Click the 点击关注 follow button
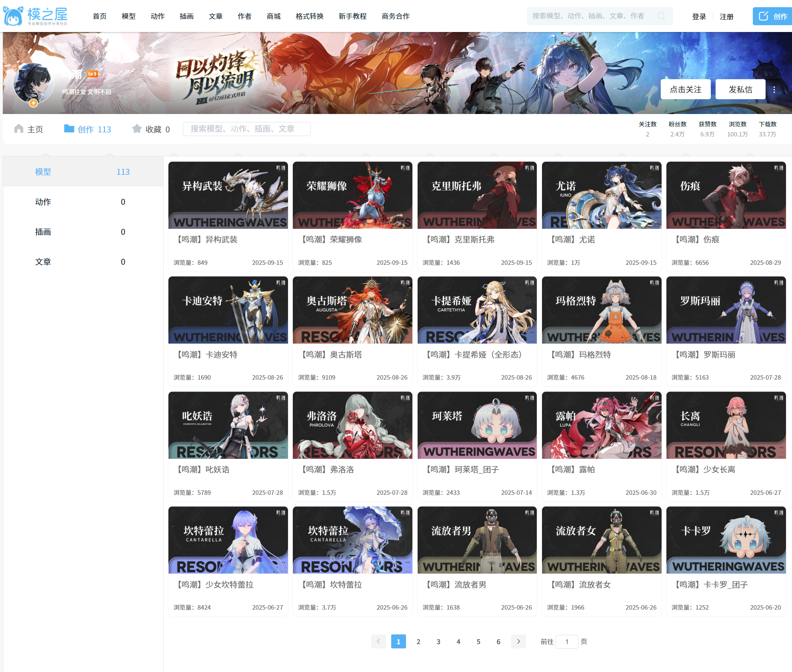 point(685,90)
